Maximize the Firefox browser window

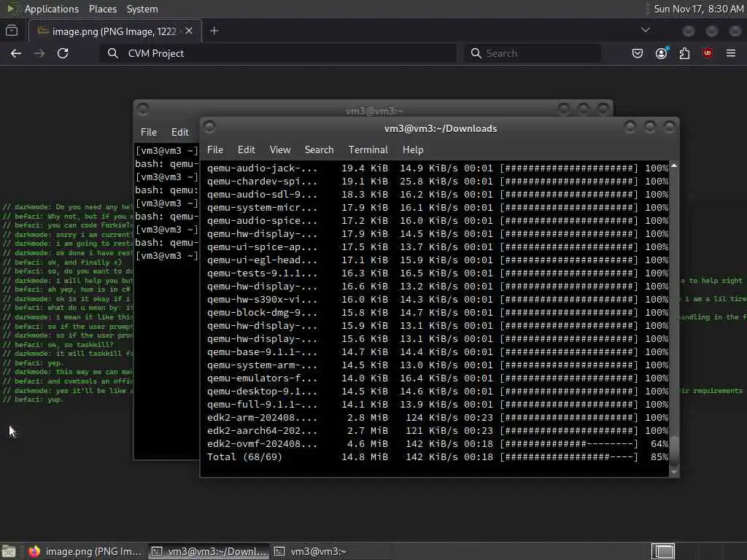pos(712,31)
